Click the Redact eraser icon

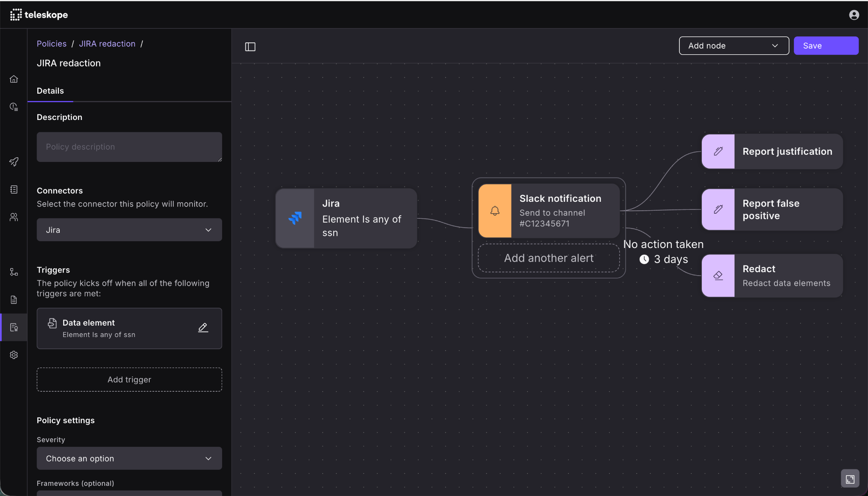718,276
